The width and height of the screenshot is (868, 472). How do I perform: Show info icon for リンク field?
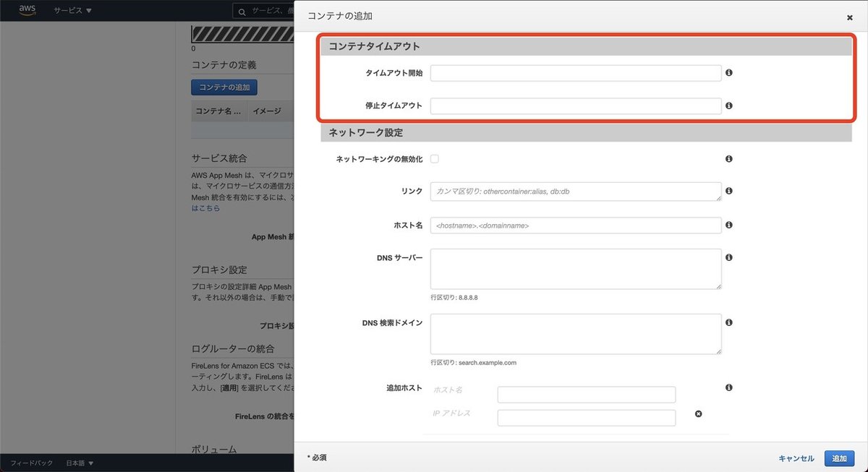coord(729,191)
